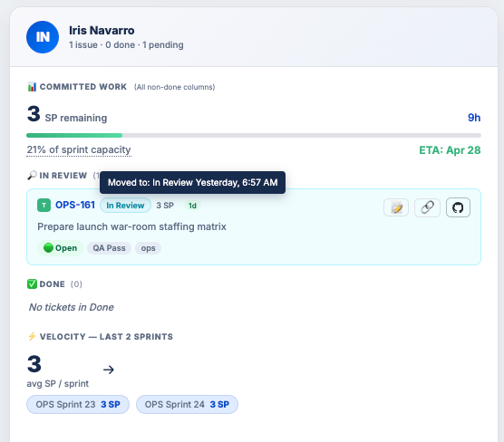Screen dimensions: 504x442
Task: Select the ops label tag
Action: [x=148, y=248]
